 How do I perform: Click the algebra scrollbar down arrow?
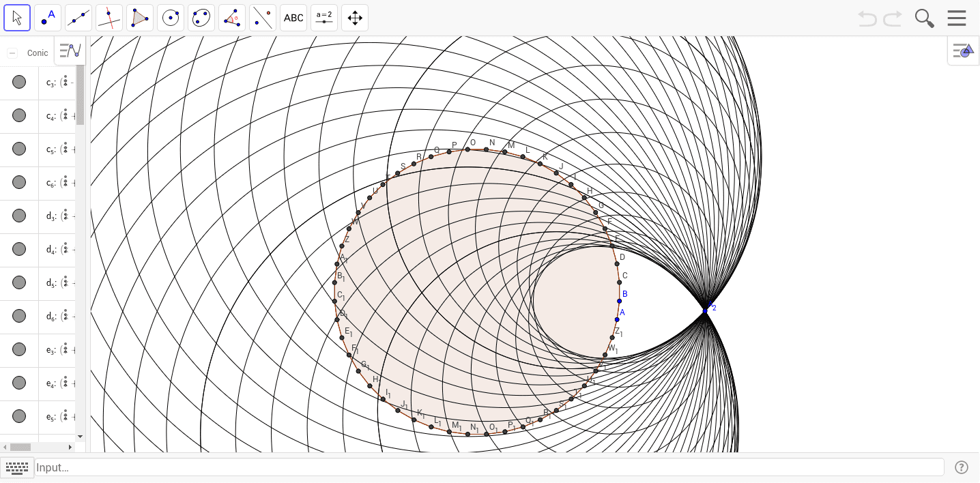tap(80, 436)
